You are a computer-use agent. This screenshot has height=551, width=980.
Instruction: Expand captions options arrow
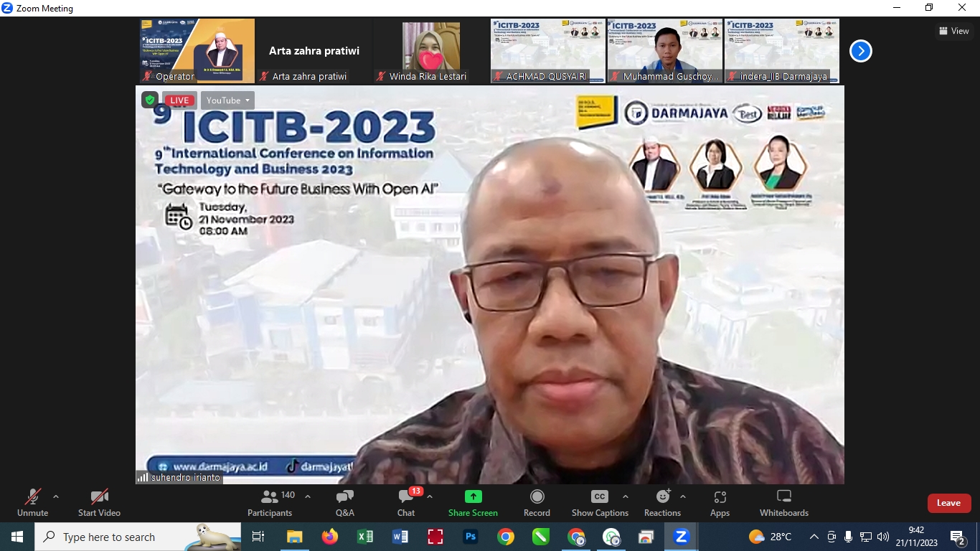coord(625,496)
